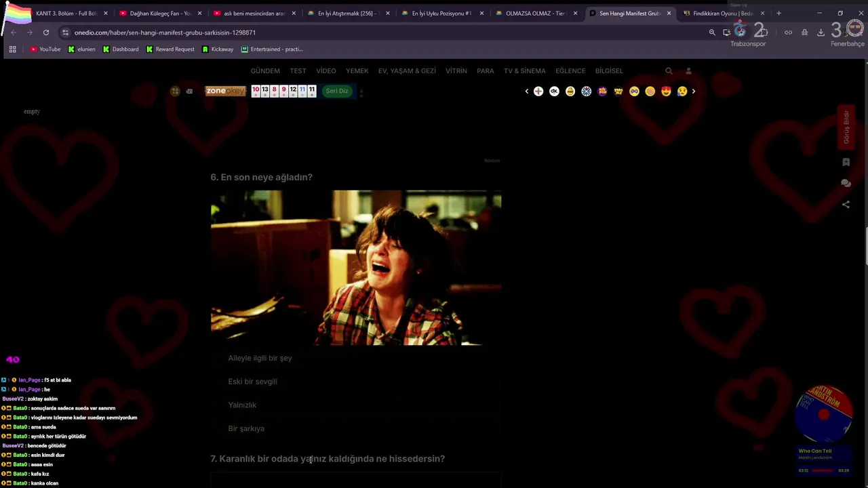Click the round game icon beside ZoneOkey
Image resolution: width=868 pixels, height=488 pixels.
(175, 91)
